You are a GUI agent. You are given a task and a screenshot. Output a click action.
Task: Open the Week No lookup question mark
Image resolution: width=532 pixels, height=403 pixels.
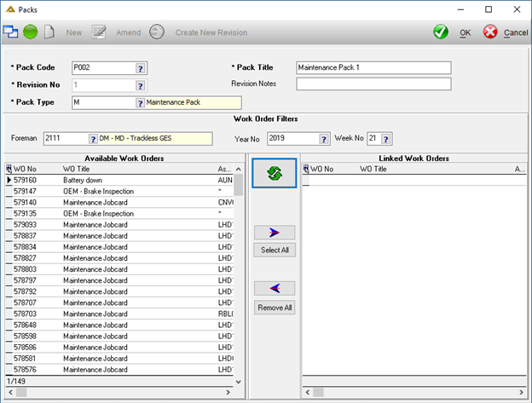coord(386,139)
